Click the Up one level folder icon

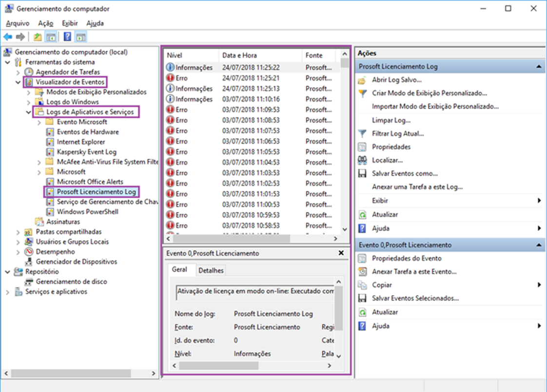(38, 37)
